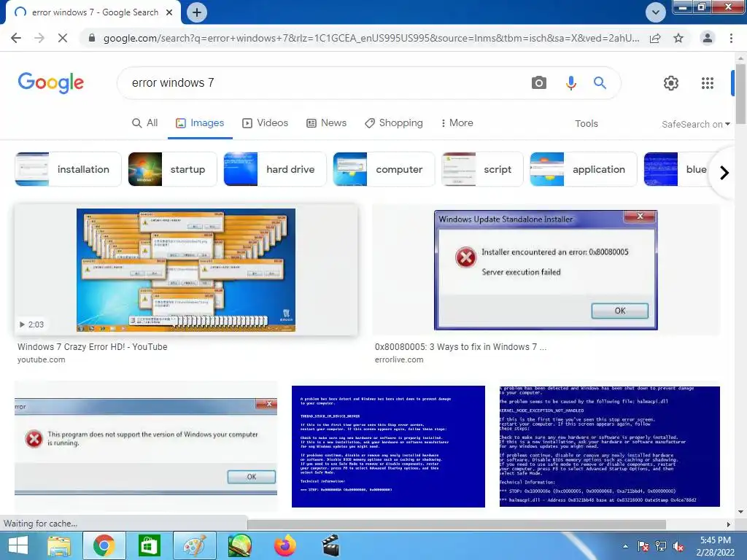Click the scroll-down arrow of vertical scrollbar
747x560 pixels.
740,512
